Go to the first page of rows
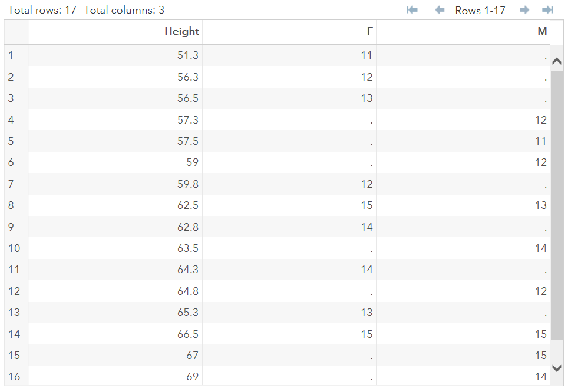This screenshot has height=392, width=568. point(412,10)
